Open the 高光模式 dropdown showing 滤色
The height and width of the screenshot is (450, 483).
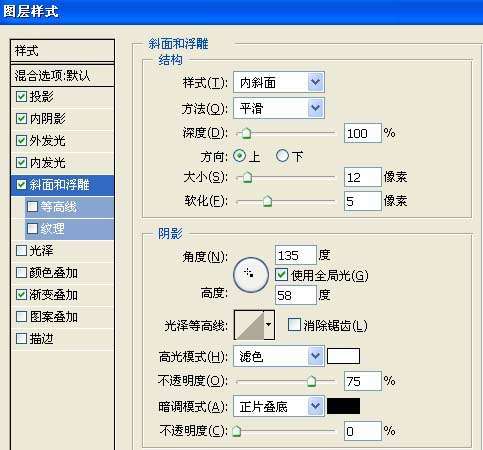(x=279, y=356)
